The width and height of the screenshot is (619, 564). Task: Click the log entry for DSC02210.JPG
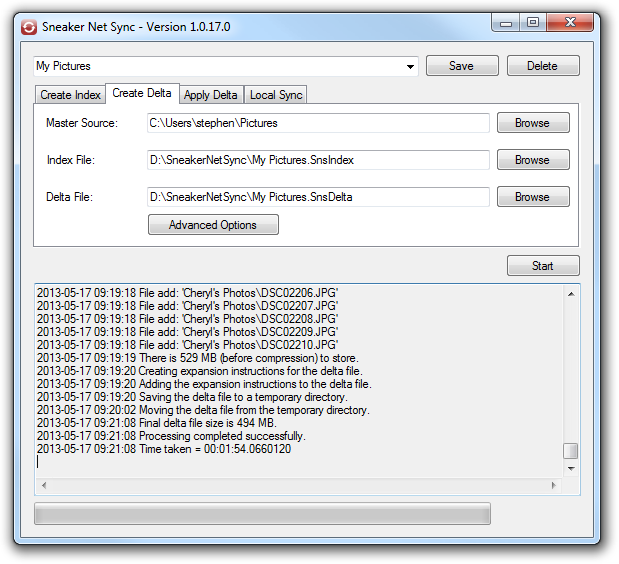[188, 345]
